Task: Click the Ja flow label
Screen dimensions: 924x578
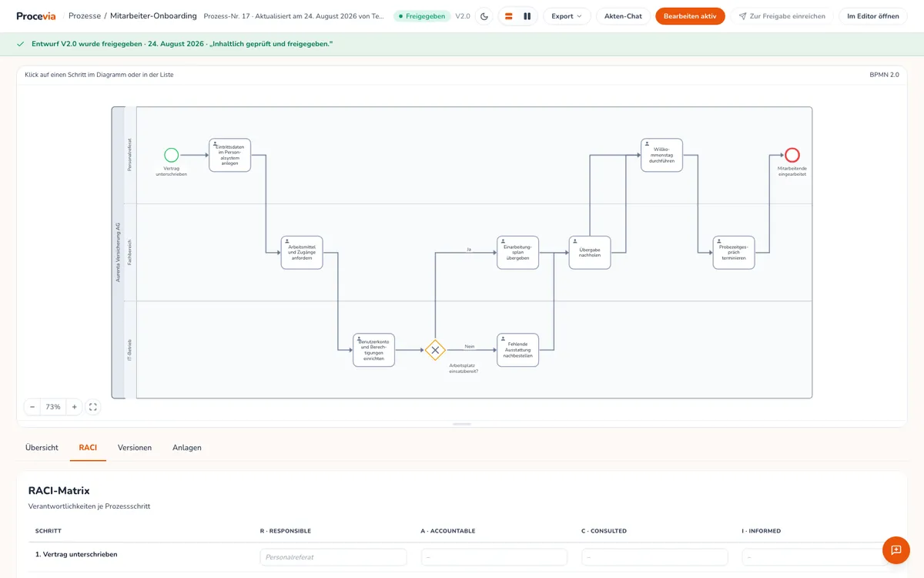Action: click(469, 249)
